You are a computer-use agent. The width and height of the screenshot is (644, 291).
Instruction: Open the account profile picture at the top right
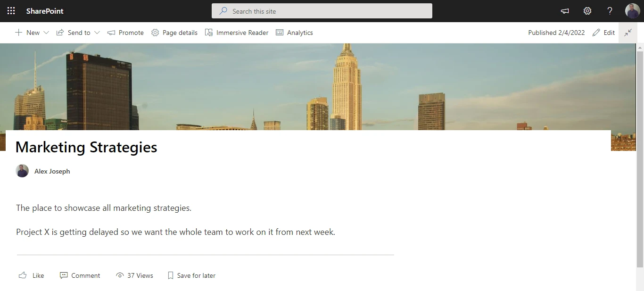pos(632,11)
